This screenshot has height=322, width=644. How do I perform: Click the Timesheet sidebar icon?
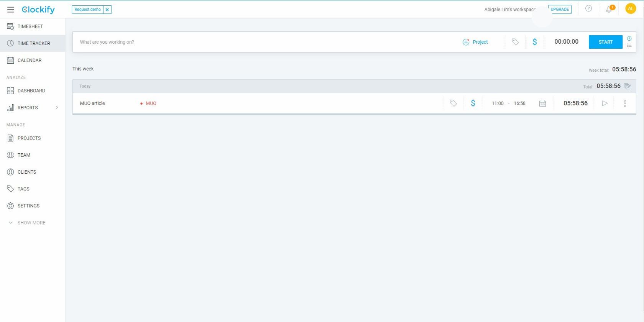click(10, 26)
